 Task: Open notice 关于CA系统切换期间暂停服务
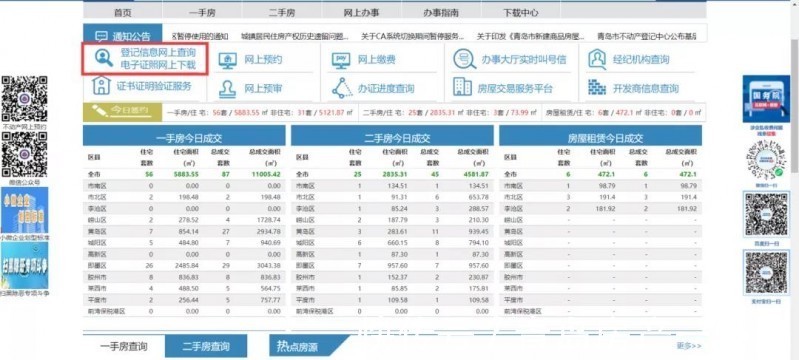click(413, 37)
